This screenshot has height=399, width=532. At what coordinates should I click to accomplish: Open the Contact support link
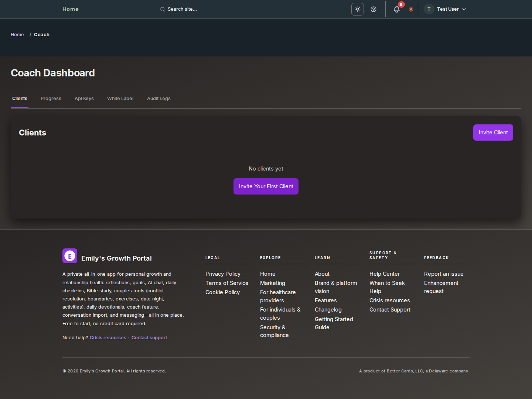[x=149, y=337]
